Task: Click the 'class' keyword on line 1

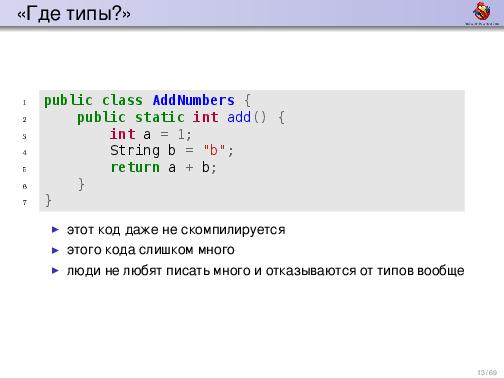Action: pyautogui.click(x=122, y=100)
